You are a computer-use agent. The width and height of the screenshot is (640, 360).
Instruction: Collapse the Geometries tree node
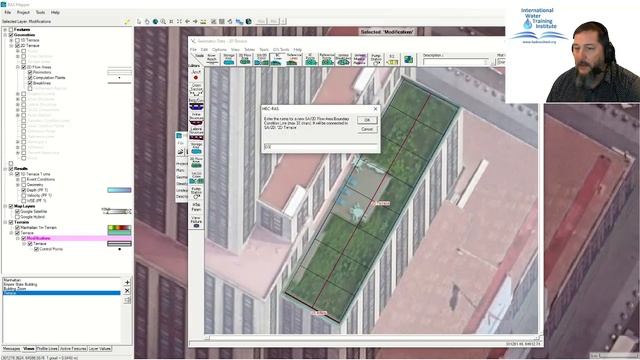[5, 35]
